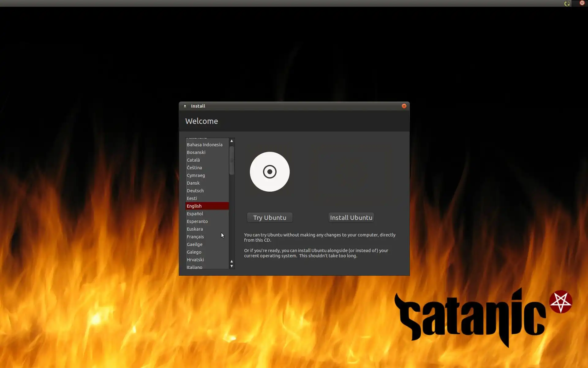Open the red power menu icon
The width and height of the screenshot is (588, 368).
tap(582, 3)
